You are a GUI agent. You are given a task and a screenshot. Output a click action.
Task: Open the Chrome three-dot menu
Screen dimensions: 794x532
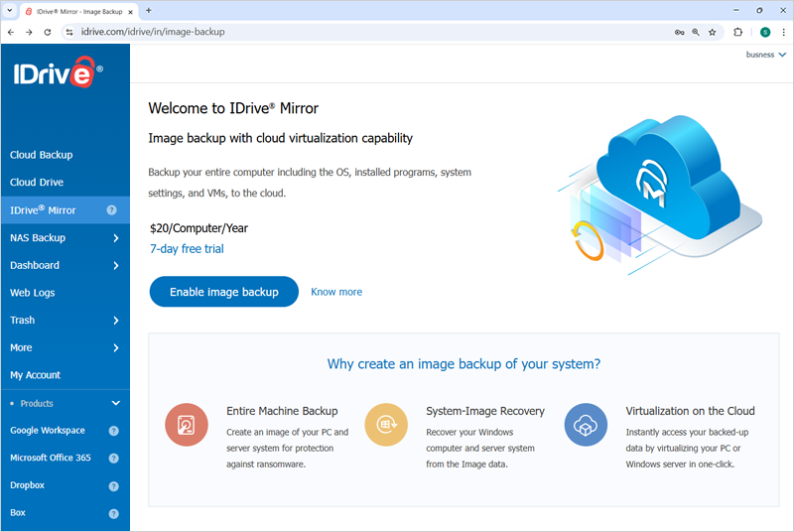click(x=783, y=32)
